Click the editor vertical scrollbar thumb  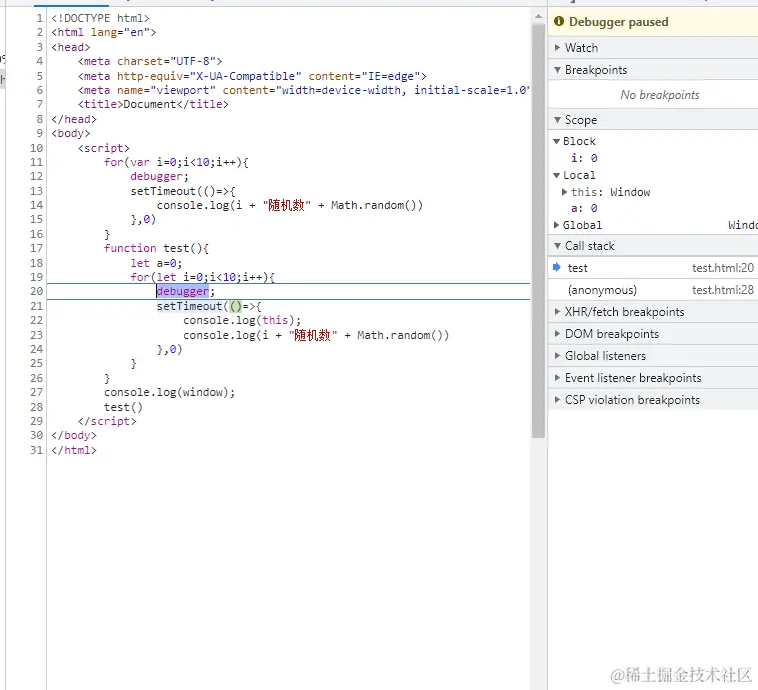pos(538,231)
